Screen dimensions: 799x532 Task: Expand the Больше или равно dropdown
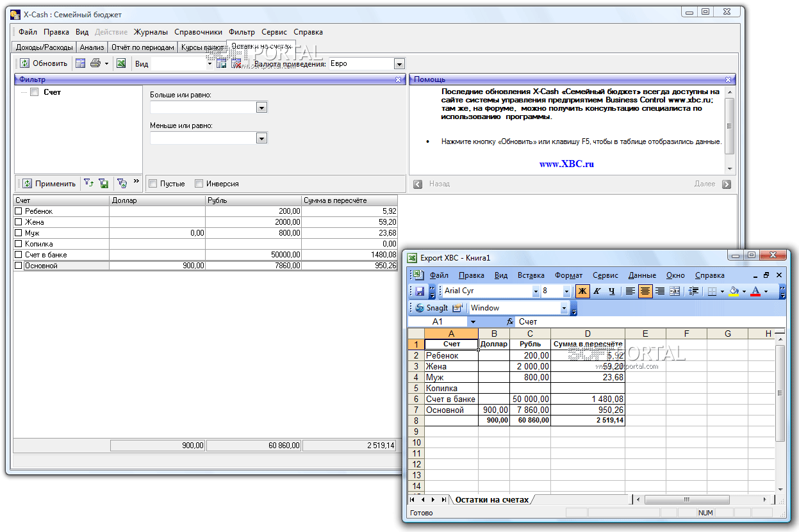pyautogui.click(x=261, y=108)
